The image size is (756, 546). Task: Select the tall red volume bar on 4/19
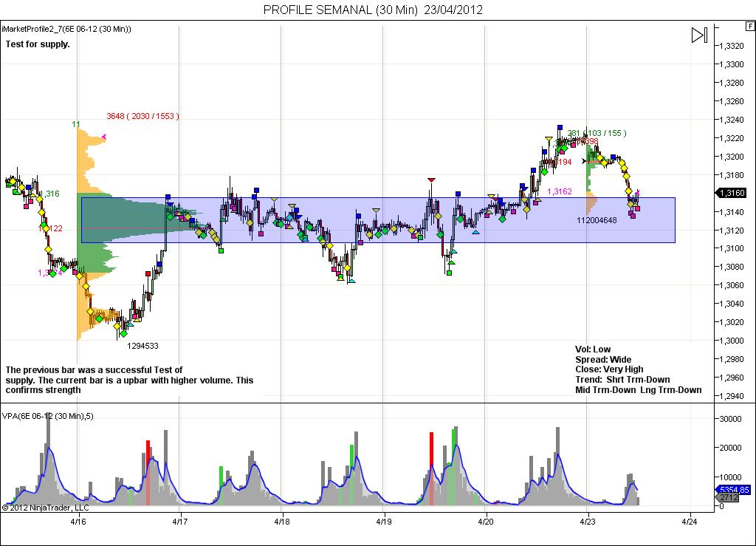coord(431,469)
